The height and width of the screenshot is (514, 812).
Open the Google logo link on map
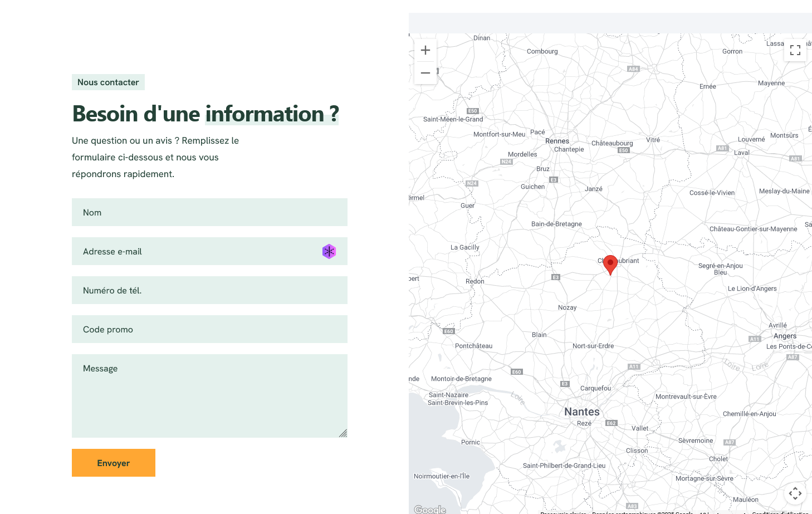coord(430,510)
